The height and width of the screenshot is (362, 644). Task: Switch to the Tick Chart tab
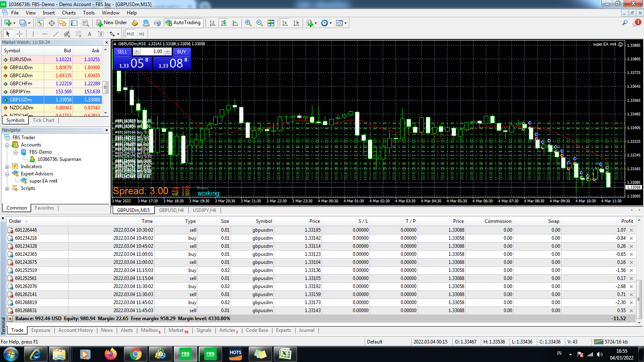pyautogui.click(x=43, y=120)
